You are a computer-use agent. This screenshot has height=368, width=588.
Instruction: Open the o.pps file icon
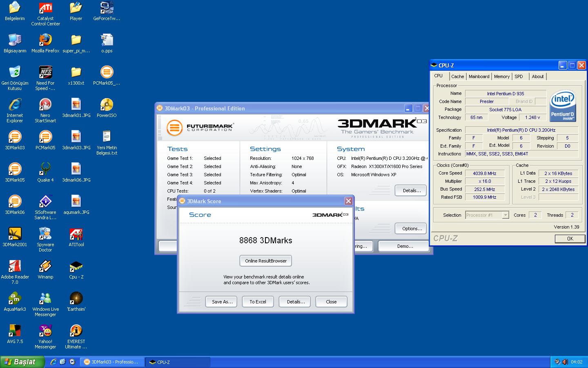point(107,43)
